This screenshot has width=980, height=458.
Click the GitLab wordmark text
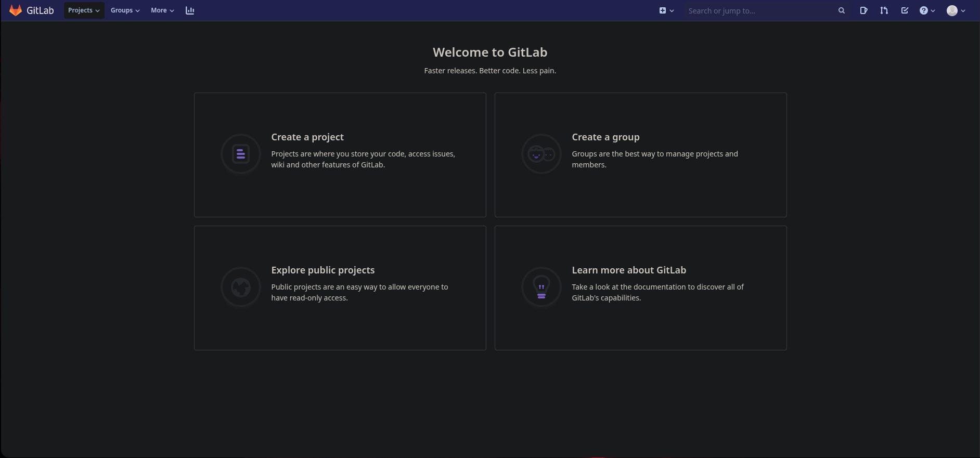(40, 10)
